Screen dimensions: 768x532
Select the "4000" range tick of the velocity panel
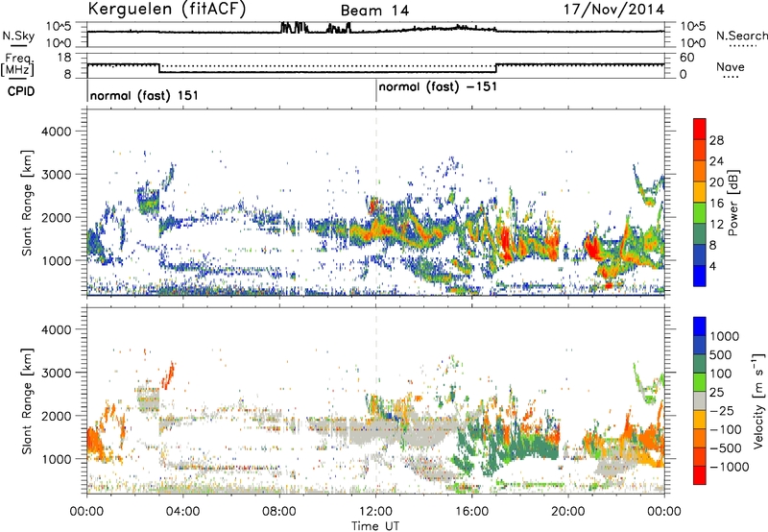57,329
